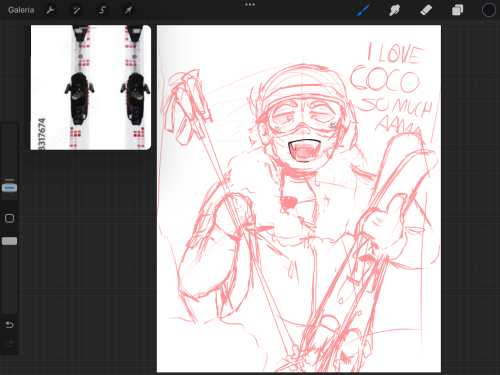Tap the drawing canvas on the mouth
Screen dimensions: 500x375
point(304,151)
